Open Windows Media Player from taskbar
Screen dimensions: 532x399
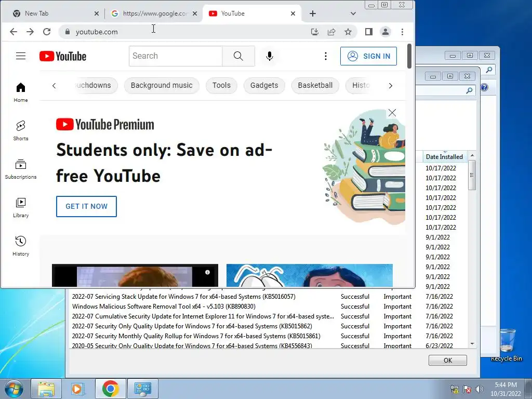(x=77, y=389)
